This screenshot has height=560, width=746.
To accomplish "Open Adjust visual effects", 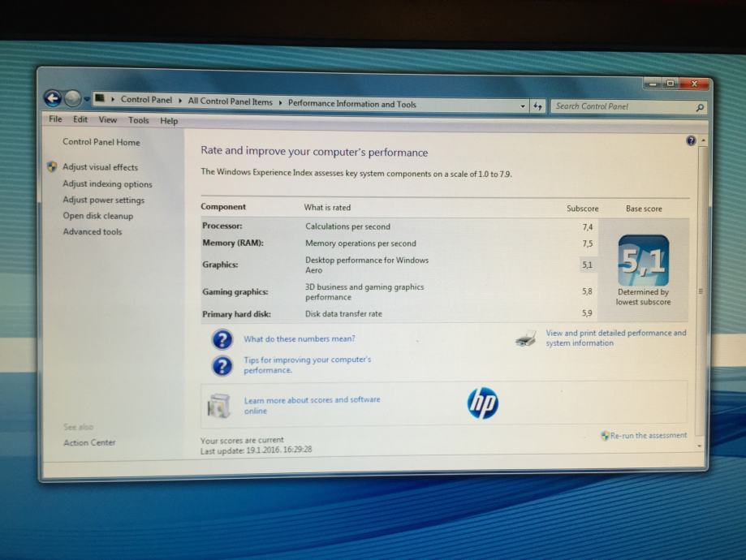I will pos(101,167).
